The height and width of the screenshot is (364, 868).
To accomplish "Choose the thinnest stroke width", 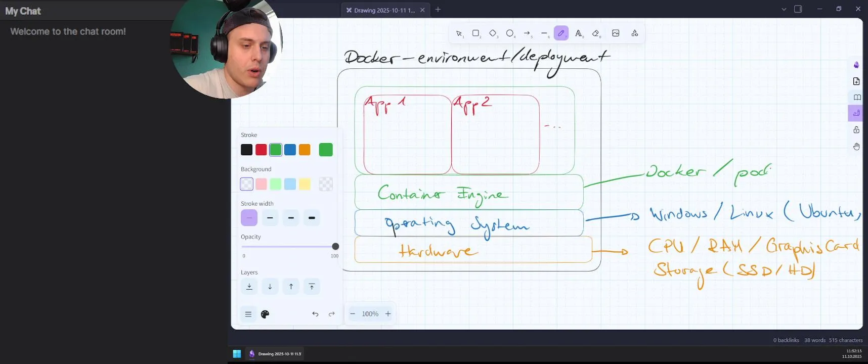I will point(249,218).
